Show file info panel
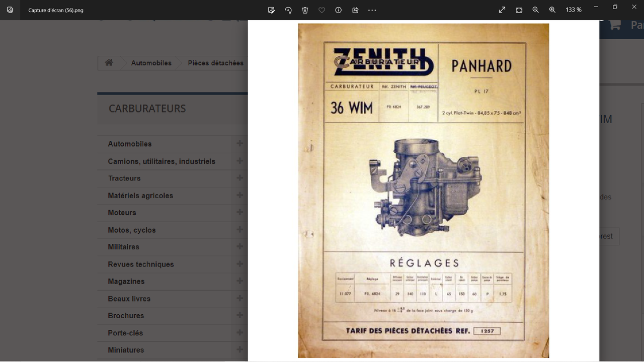Viewport: 644px width, 362px height. click(339, 10)
